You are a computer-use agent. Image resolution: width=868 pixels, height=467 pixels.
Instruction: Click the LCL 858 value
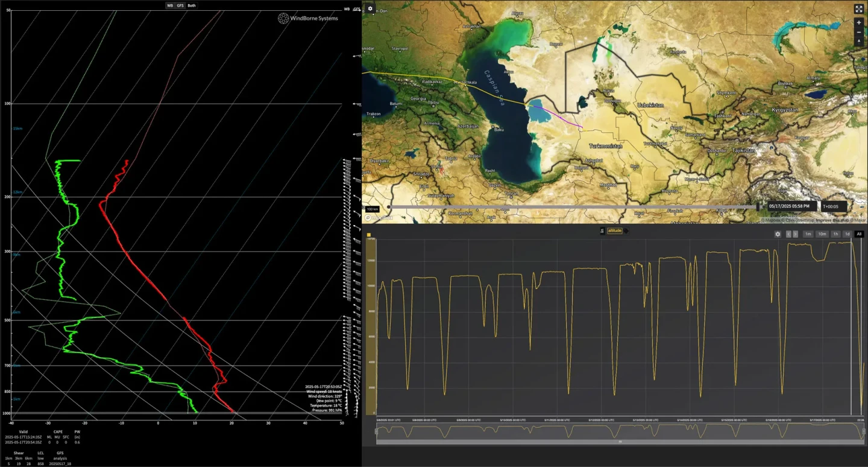(40, 463)
